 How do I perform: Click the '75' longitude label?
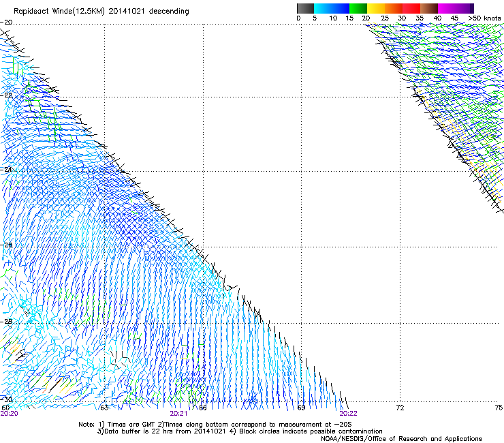[x=499, y=408]
